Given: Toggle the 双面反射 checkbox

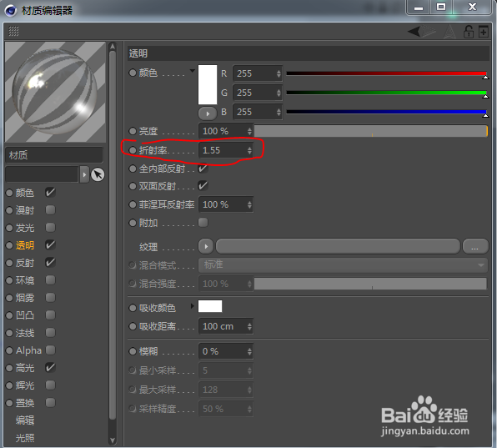Looking at the screenshot, I should click(203, 186).
